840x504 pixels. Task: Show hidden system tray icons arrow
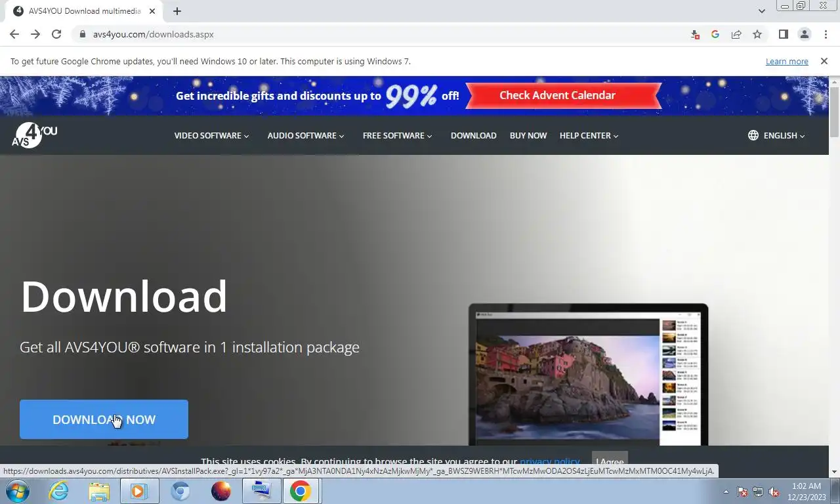tap(726, 492)
